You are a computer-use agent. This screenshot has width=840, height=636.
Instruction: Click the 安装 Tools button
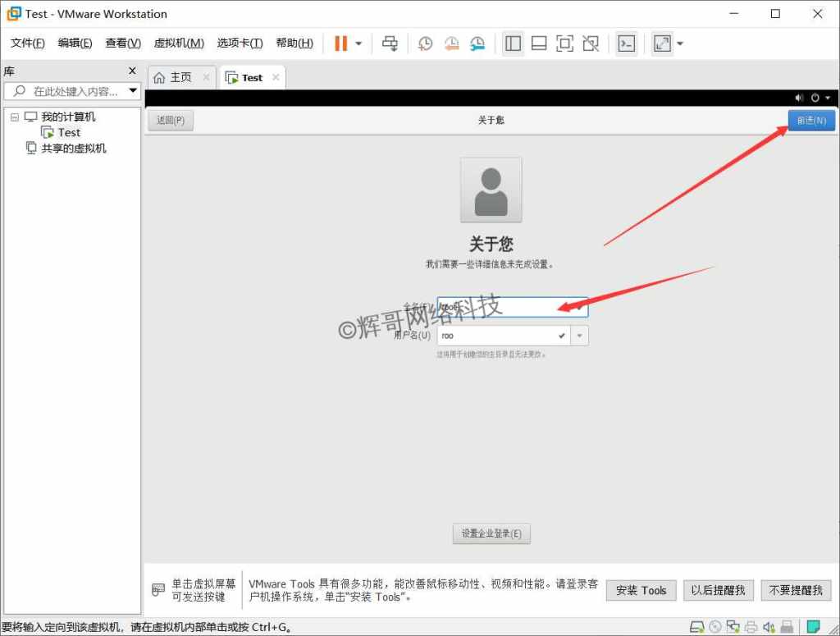pos(641,591)
